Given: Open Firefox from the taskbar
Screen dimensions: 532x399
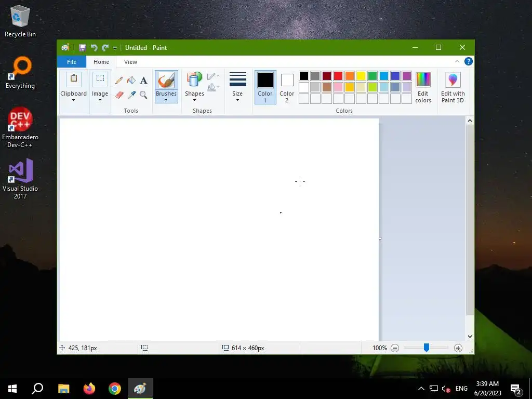Looking at the screenshot, I should tap(89, 389).
